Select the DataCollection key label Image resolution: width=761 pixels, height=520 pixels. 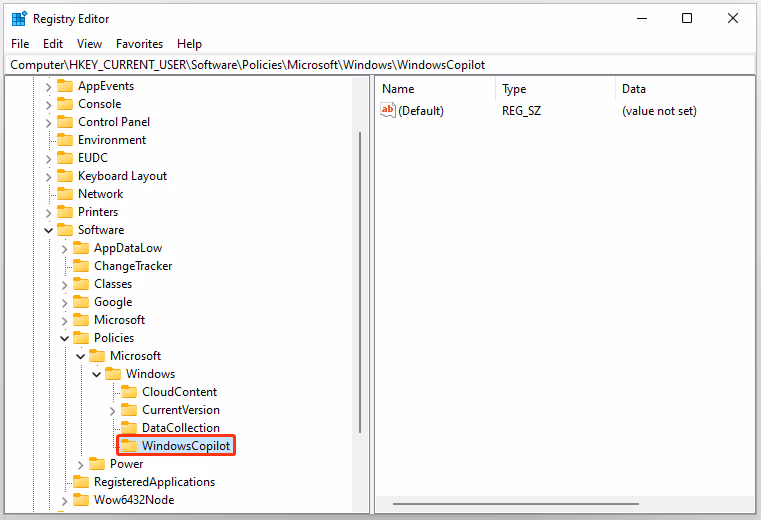pyautogui.click(x=181, y=428)
